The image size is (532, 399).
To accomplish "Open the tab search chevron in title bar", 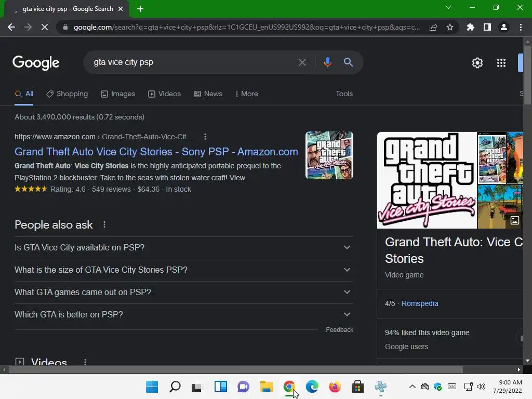I will 448,7.
